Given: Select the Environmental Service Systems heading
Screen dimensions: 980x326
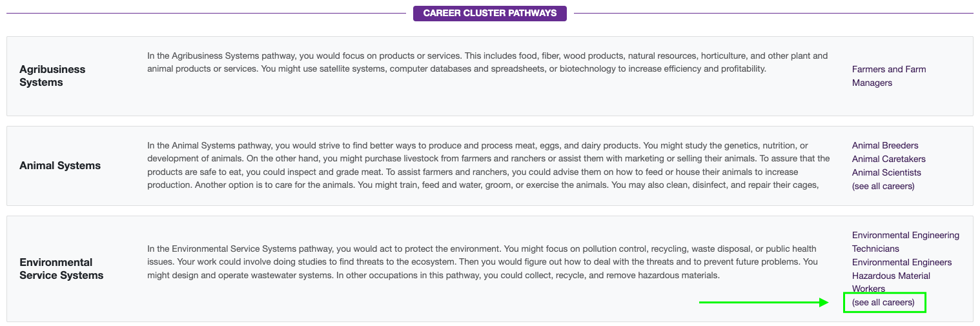Looking at the screenshot, I should click(61, 269).
